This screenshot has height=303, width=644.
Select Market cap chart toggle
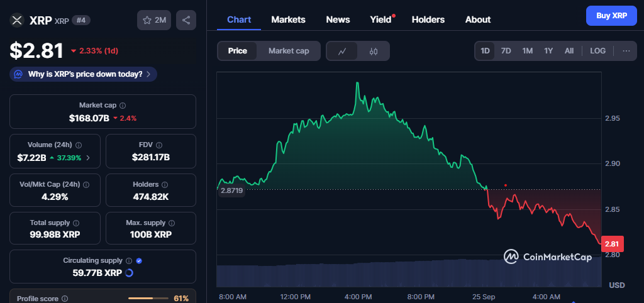(x=288, y=51)
